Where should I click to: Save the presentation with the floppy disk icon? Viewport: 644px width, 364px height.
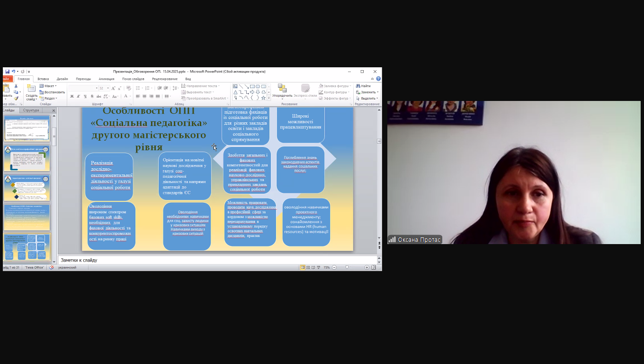point(8,72)
